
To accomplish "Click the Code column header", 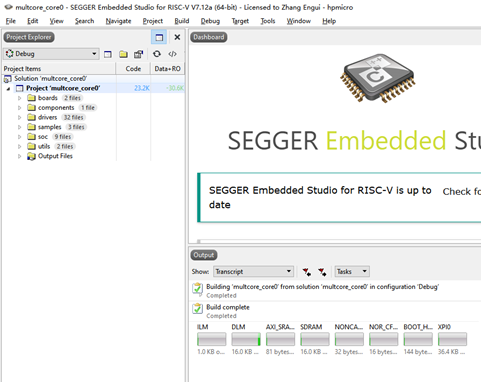I will coord(133,69).
